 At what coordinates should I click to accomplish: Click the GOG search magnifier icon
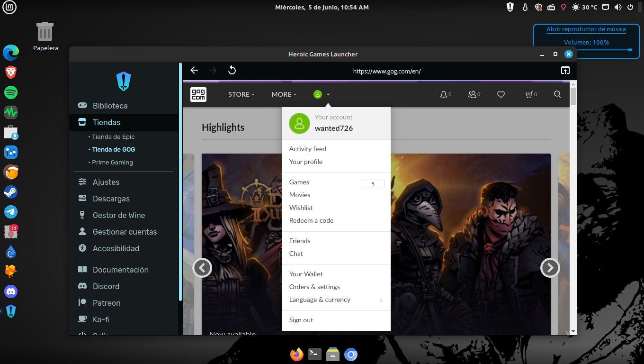click(x=557, y=94)
